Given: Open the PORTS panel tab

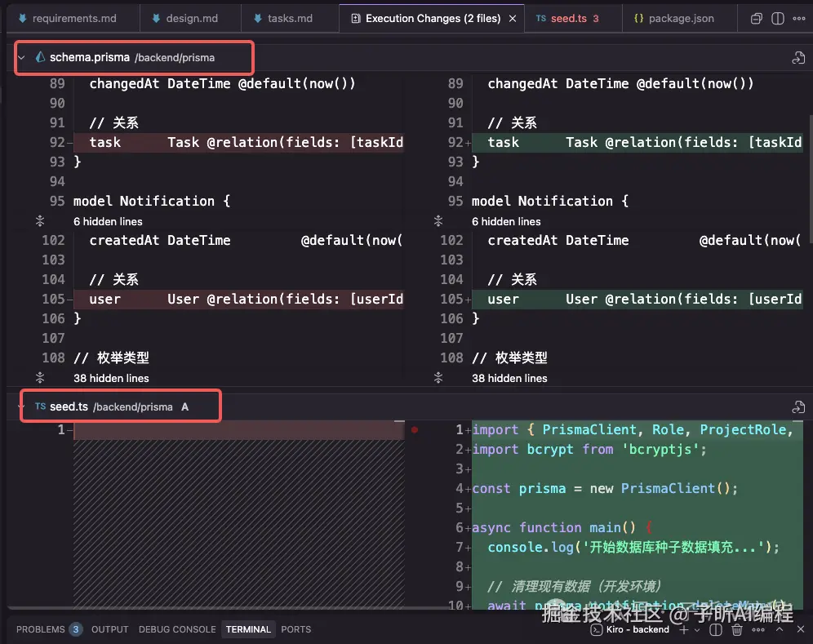Looking at the screenshot, I should coord(296,629).
